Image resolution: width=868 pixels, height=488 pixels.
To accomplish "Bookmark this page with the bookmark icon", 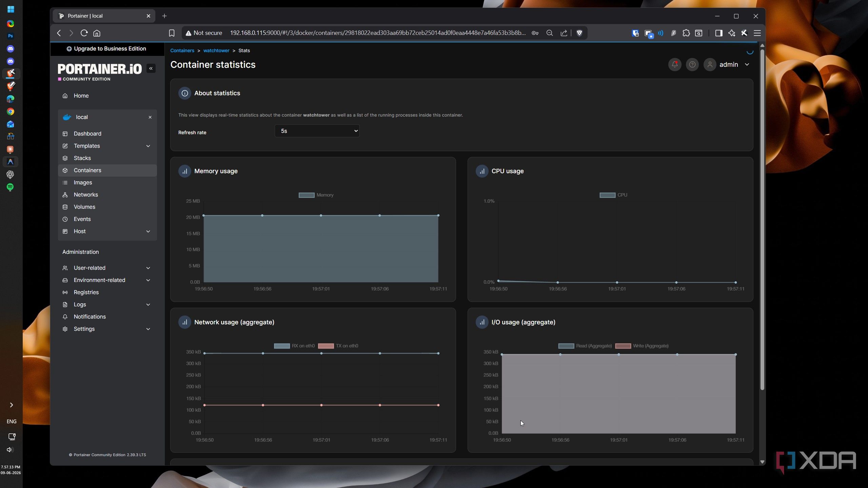I will (172, 33).
